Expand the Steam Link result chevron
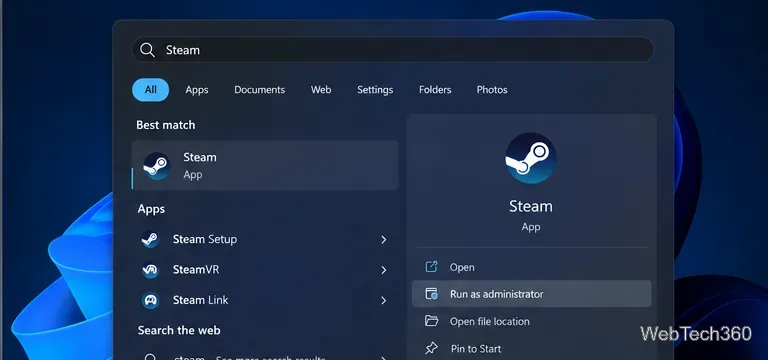The image size is (768, 360). pyautogui.click(x=384, y=300)
